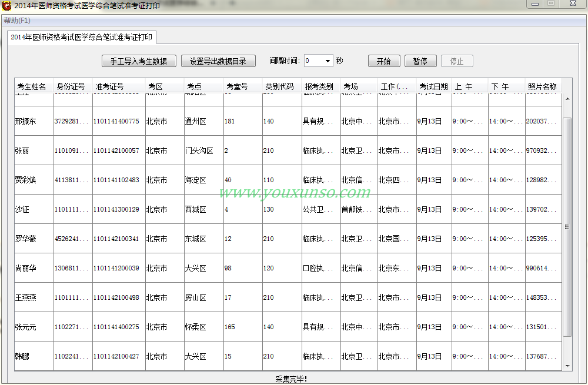The height and width of the screenshot is (385, 588).
Task: Open the 帮助(F1) menu
Action: tap(17, 21)
